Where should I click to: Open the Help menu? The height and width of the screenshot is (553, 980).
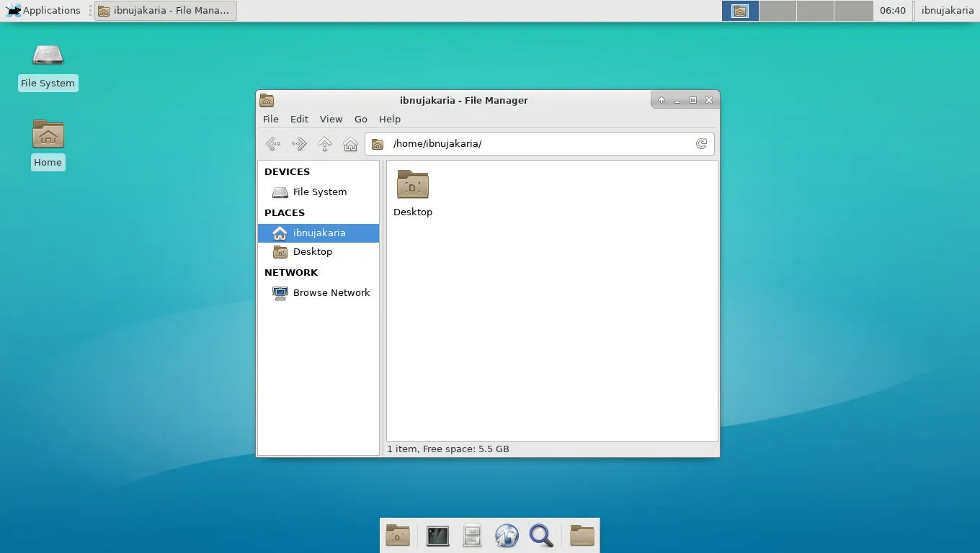[x=390, y=119]
